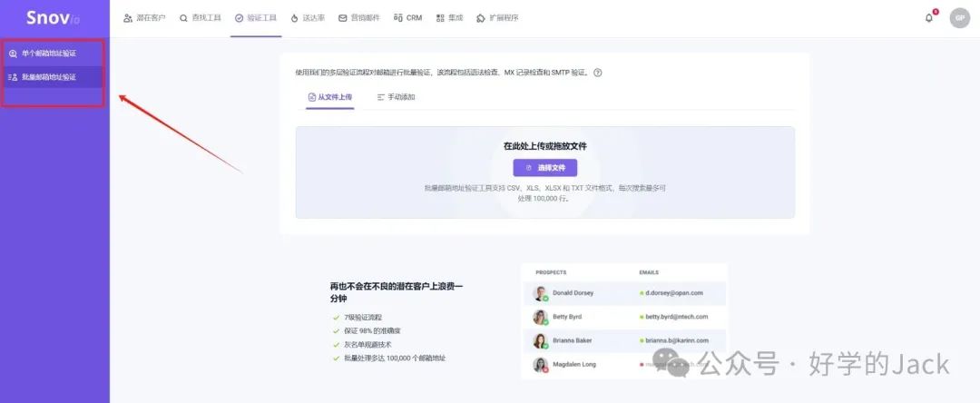Click Brianna Baker's avatar thumbnail
The height and width of the screenshot is (403, 980).
coord(540,341)
